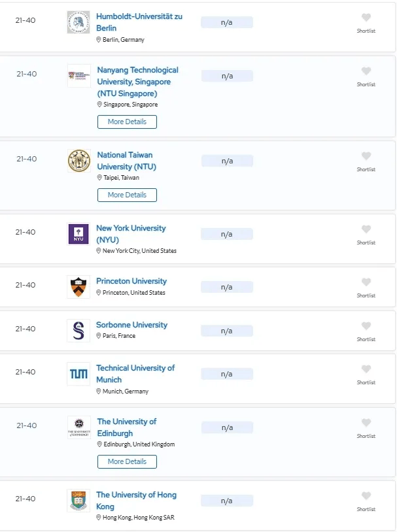The height and width of the screenshot is (532, 397).
Task: Shortlist Humboldt-Universität zu Berlin with heart icon
Action: (x=366, y=17)
